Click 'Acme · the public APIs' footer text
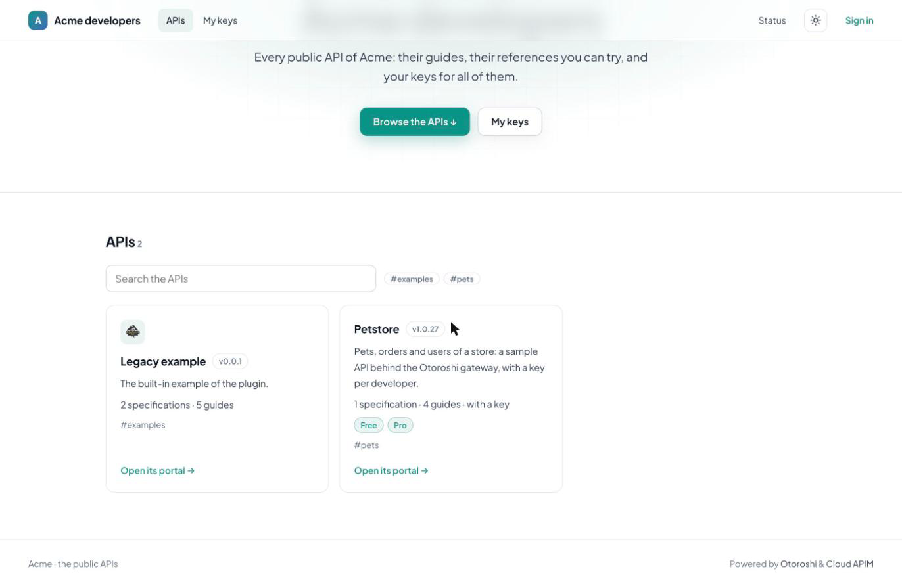The image size is (902, 588). [73, 564]
